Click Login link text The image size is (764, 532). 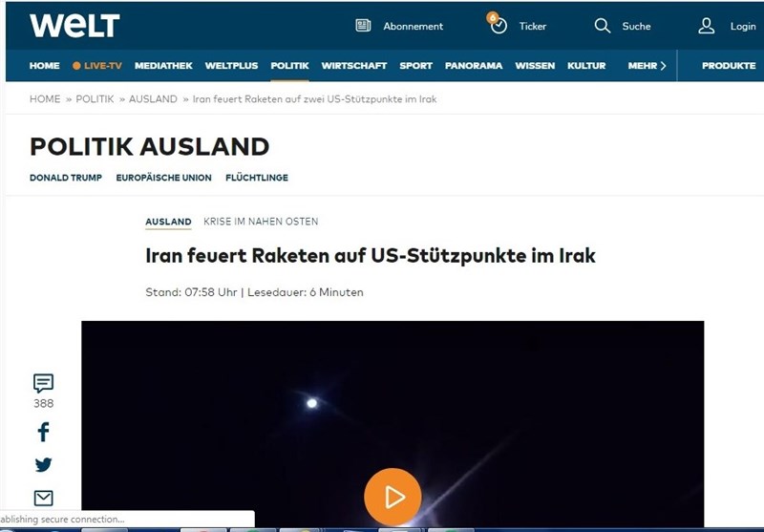[743, 27]
